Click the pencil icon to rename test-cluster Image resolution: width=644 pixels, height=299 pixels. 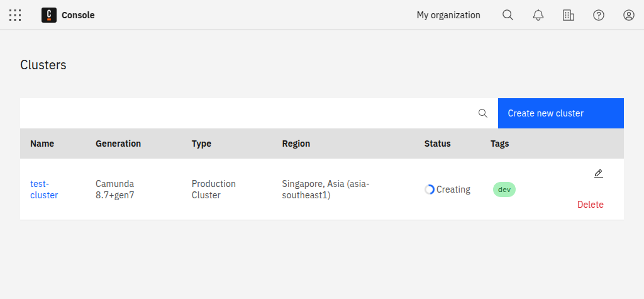598,174
